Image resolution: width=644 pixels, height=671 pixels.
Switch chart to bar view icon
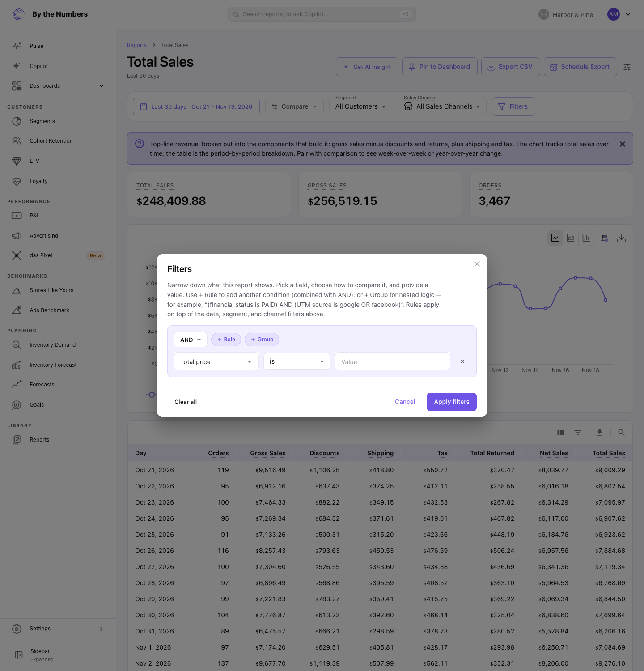tap(586, 238)
